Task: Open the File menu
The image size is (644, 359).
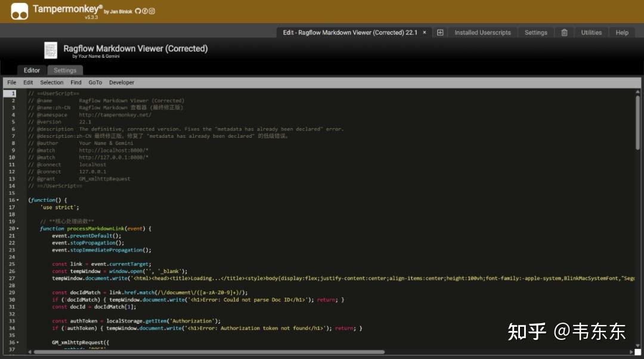Action: pos(11,82)
